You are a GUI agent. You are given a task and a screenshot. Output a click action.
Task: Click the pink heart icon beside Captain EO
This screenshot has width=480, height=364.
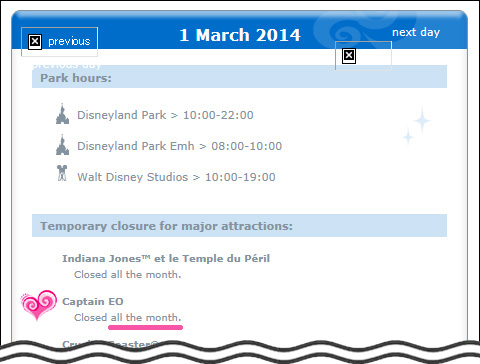(x=38, y=305)
